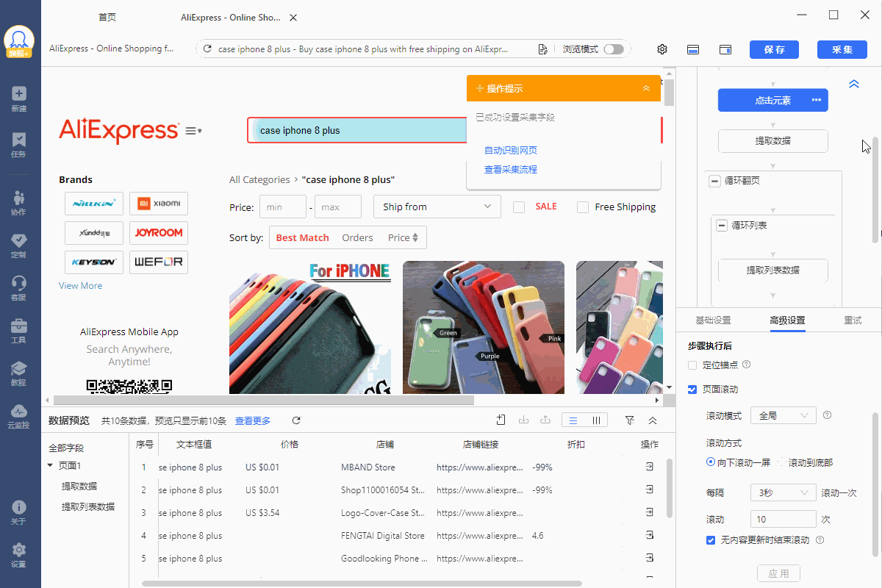Open the 查看采集流程 link
This screenshot has height=588, width=882.
coord(511,170)
